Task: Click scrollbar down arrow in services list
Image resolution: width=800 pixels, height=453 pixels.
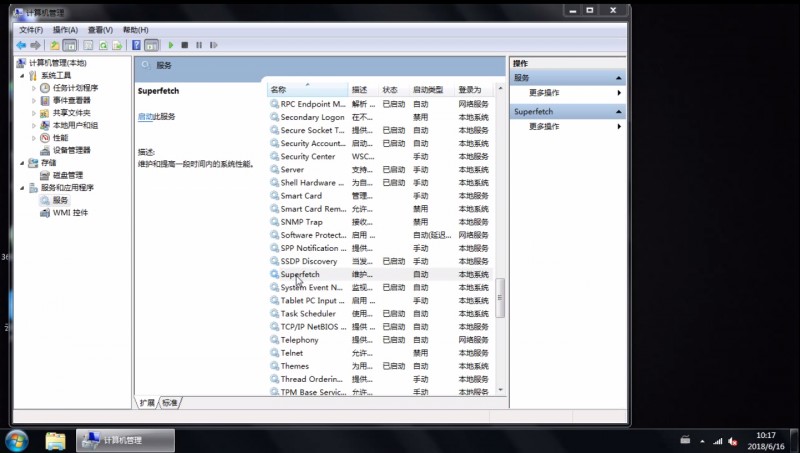Action: pyautogui.click(x=500, y=390)
